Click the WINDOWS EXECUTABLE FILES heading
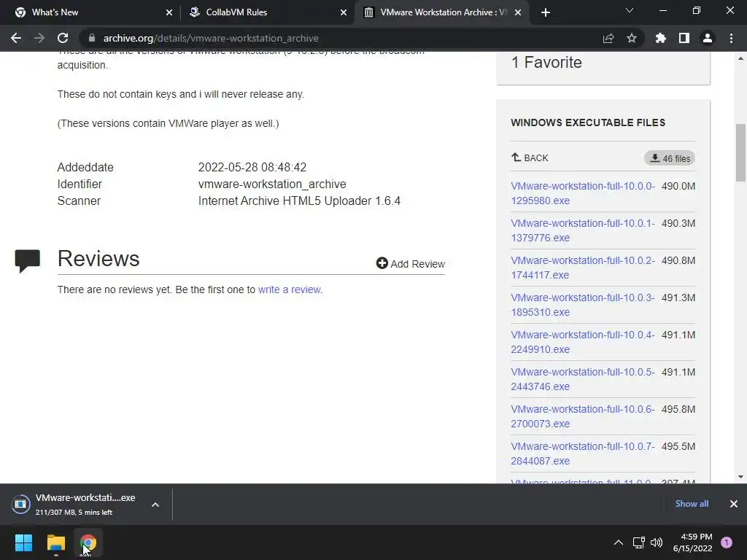 coord(588,122)
